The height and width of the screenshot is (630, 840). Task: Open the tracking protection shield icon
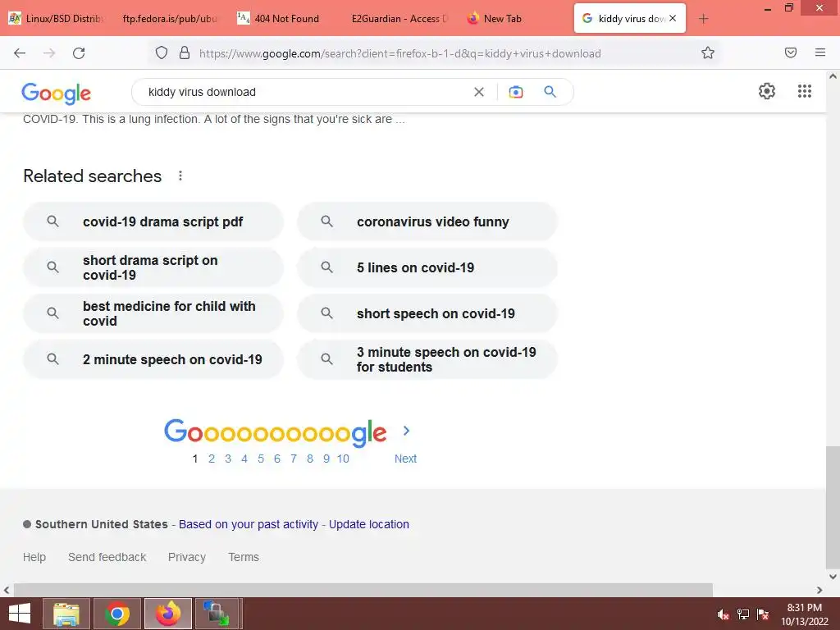coord(162,53)
